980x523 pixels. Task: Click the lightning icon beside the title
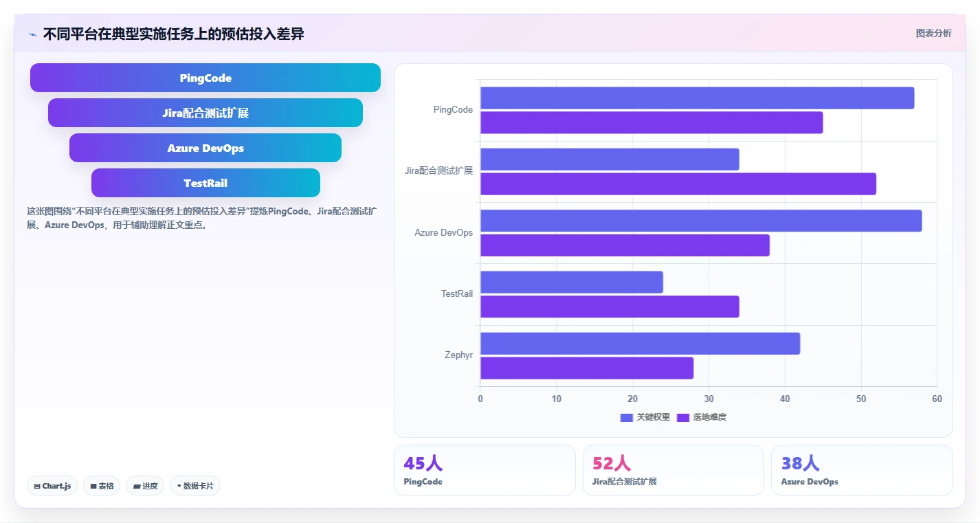point(33,34)
